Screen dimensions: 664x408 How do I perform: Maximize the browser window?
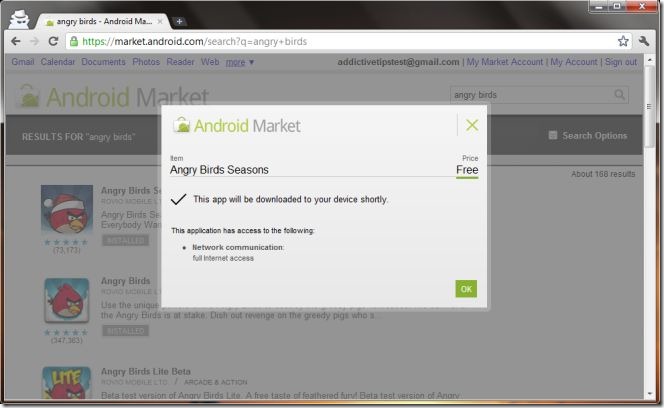point(617,6)
